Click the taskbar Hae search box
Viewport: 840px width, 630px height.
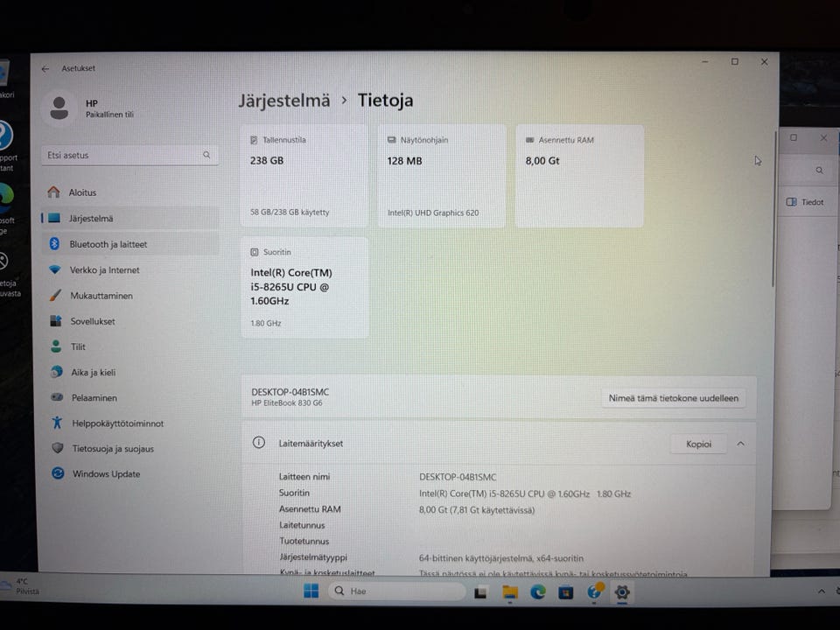point(396,591)
